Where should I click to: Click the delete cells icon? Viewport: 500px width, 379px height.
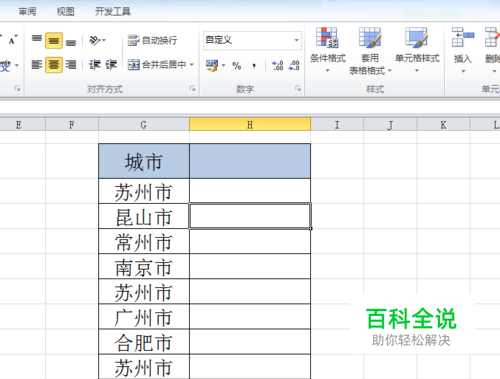492,37
